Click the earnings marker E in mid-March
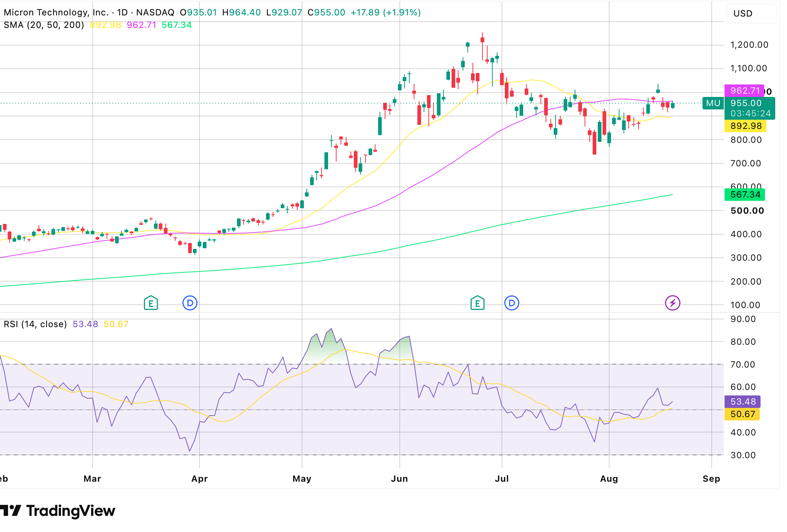Screen dimensions: 787x532 coord(151,303)
